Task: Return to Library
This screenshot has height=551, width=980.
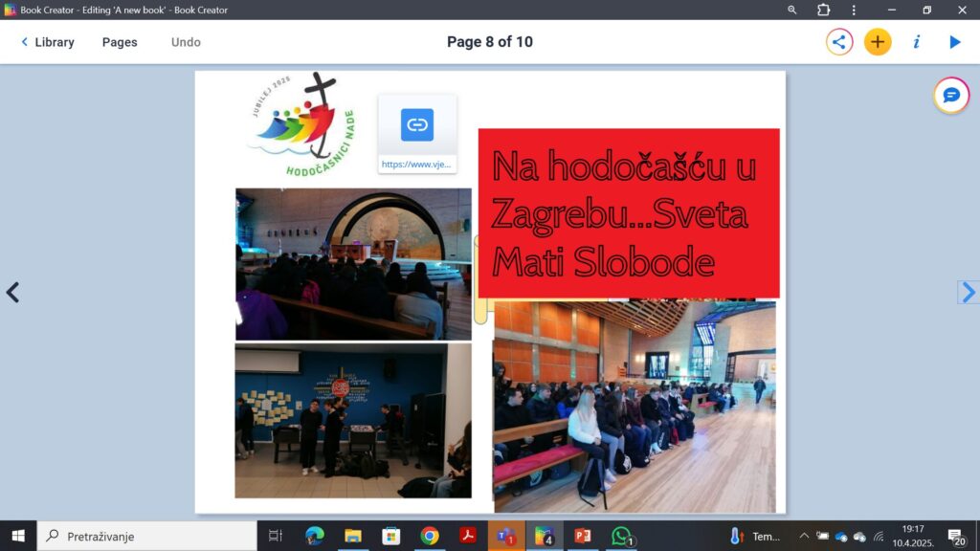Action: click(48, 42)
